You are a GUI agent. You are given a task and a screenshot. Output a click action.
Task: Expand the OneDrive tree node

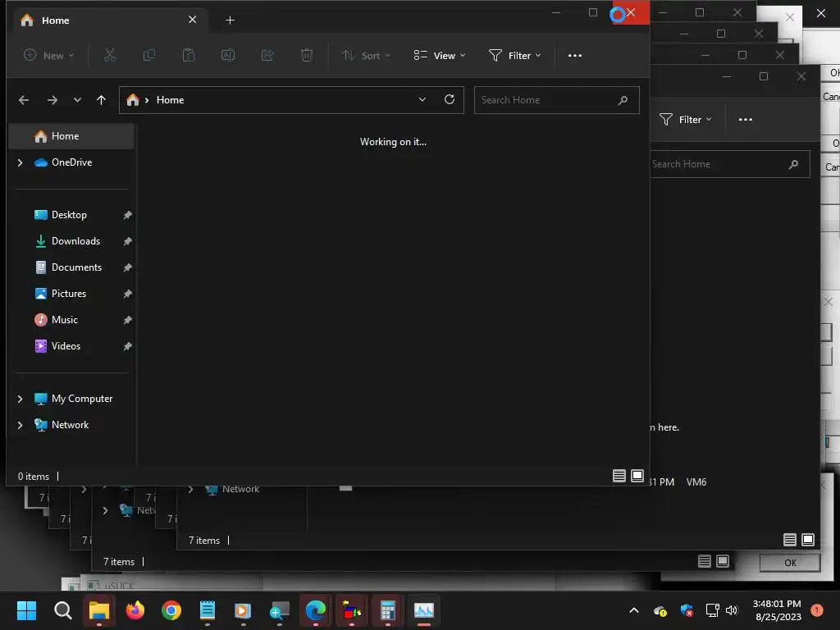click(x=20, y=162)
